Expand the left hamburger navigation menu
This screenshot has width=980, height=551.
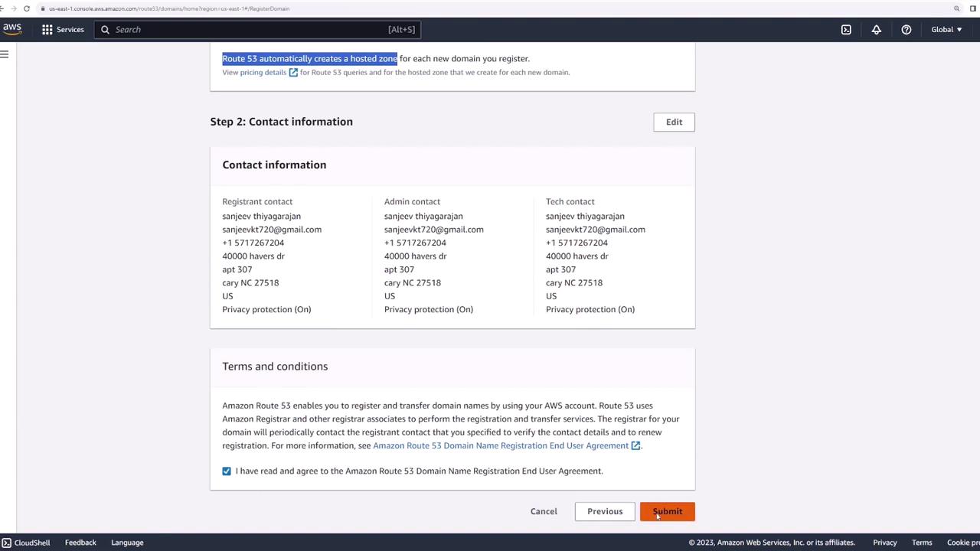(x=5, y=54)
